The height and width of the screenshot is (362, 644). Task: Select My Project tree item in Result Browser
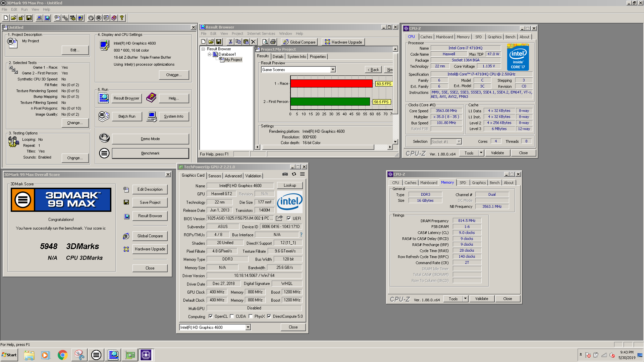233,60
